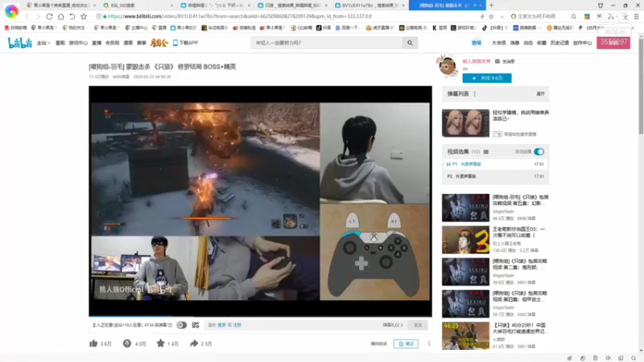Screen dimensions: 644x362
Task: Reload the page with browser refresh icon
Action: coord(49,16)
